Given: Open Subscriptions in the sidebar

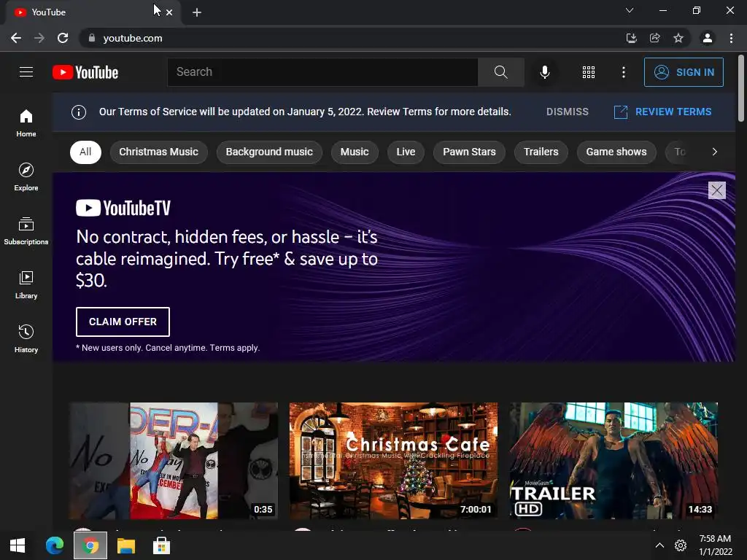Looking at the screenshot, I should point(26,230).
